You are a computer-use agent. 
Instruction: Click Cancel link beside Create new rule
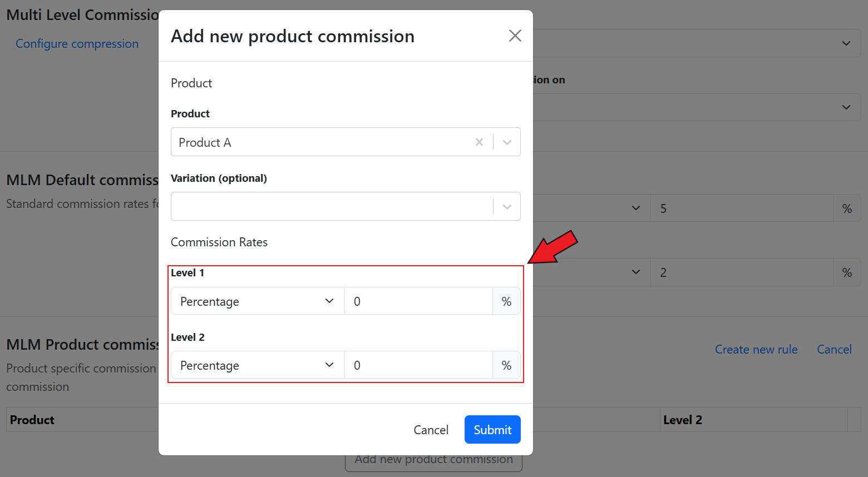[x=834, y=350]
